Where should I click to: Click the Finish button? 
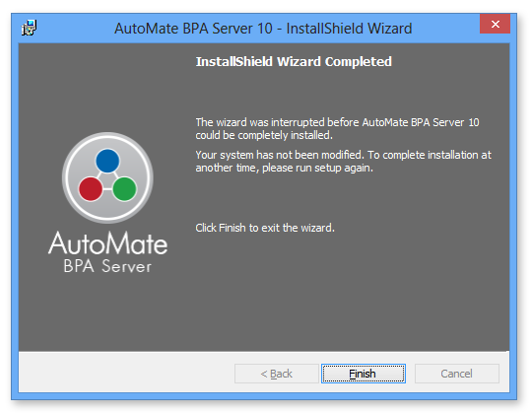[x=363, y=374]
